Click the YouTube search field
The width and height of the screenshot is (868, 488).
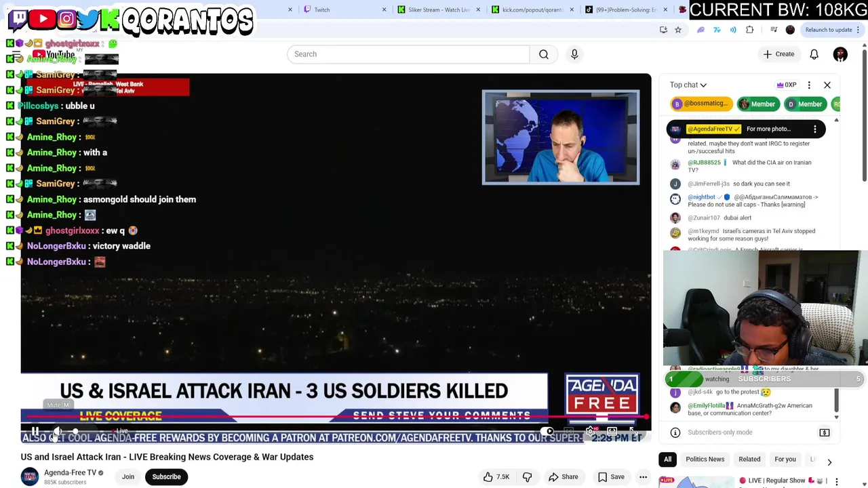click(408, 54)
